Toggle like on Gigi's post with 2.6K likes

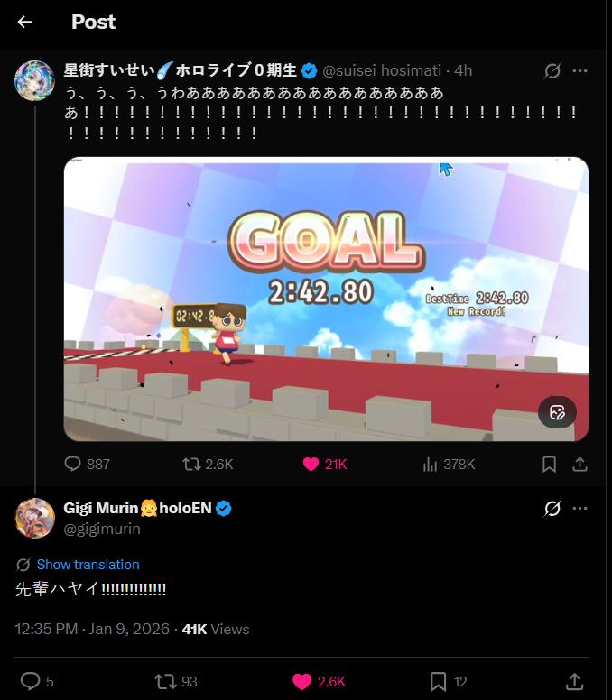(319, 681)
